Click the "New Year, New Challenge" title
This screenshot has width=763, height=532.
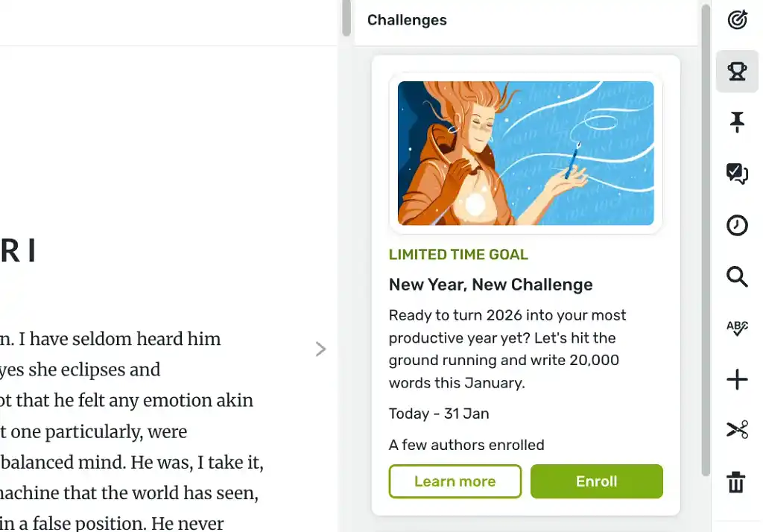[490, 285]
